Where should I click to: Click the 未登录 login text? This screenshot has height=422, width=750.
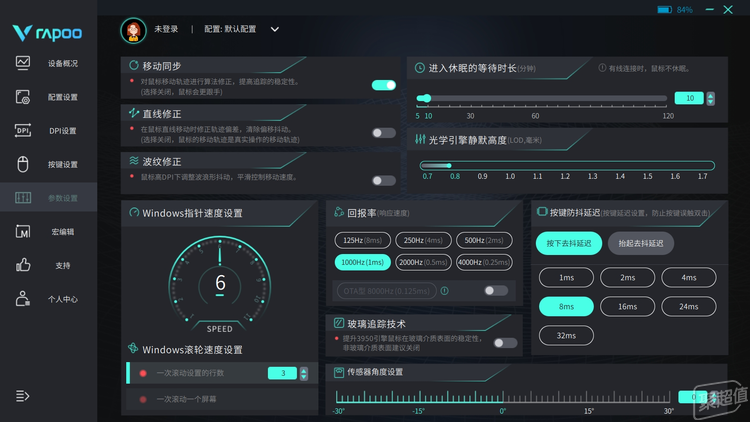coord(166,29)
